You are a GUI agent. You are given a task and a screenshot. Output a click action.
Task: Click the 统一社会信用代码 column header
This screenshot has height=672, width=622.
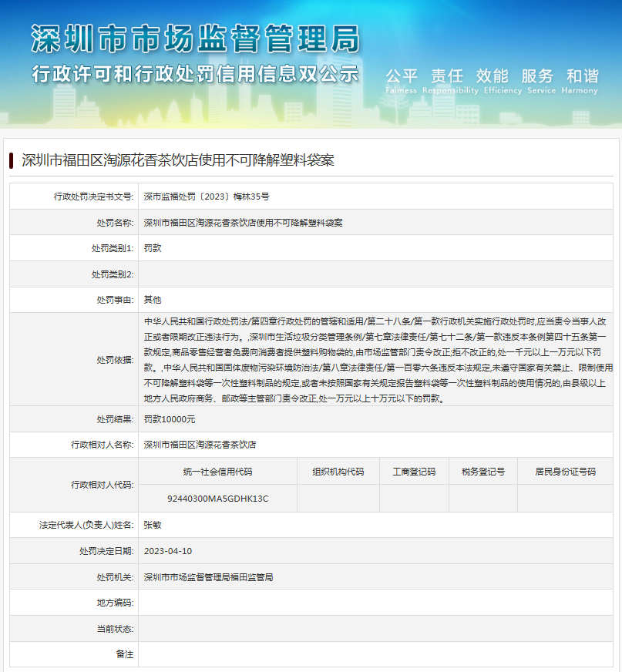(218, 472)
